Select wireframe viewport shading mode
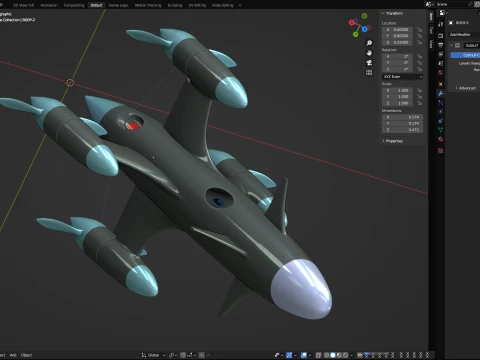Screen dimensions: 480x360 327,355
